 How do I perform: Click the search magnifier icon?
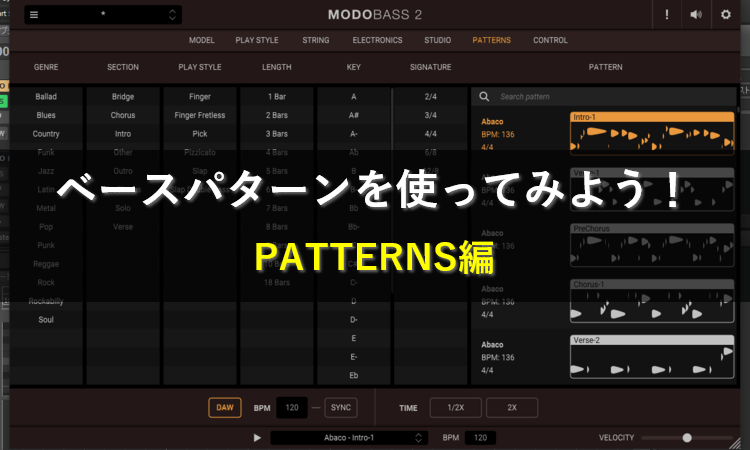pos(484,97)
